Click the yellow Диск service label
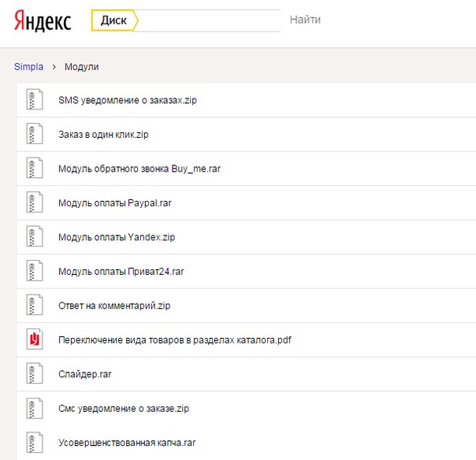This screenshot has height=460, width=476. coord(114,20)
